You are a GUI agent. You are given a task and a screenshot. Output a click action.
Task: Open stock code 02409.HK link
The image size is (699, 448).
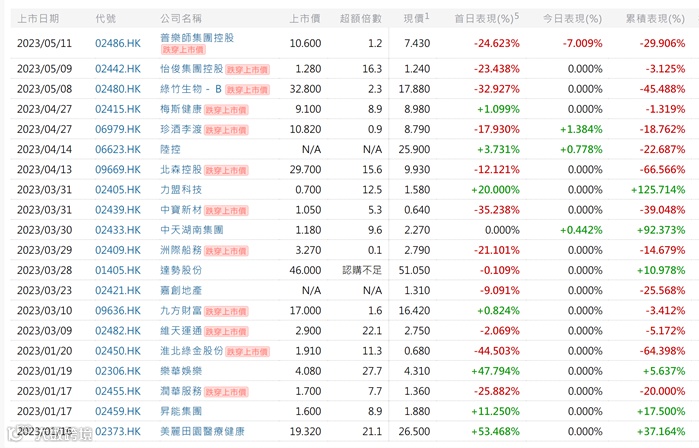click(118, 250)
